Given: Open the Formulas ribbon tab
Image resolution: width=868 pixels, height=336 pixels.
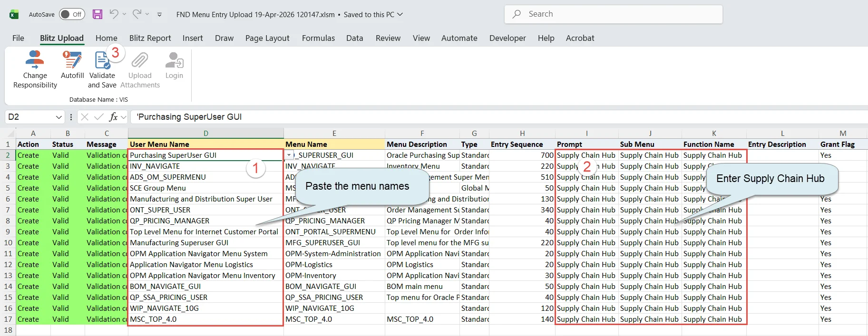Looking at the screenshot, I should 318,38.
